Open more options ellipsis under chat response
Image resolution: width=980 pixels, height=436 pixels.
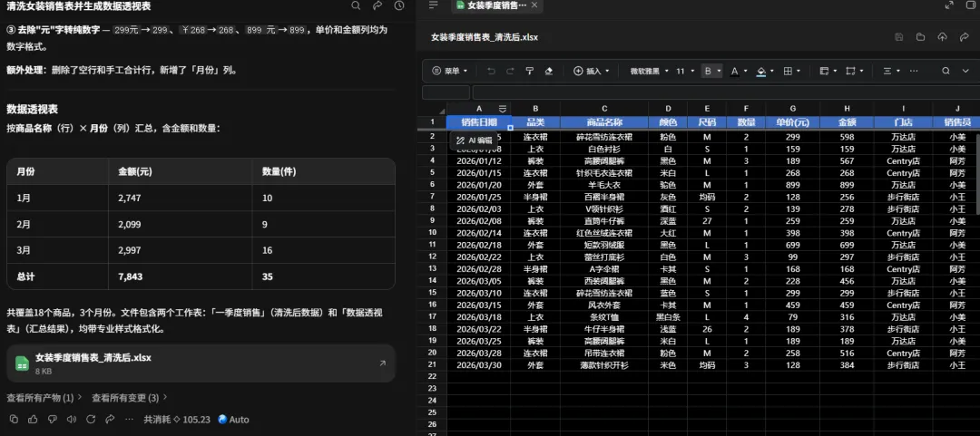pyautogui.click(x=130, y=419)
